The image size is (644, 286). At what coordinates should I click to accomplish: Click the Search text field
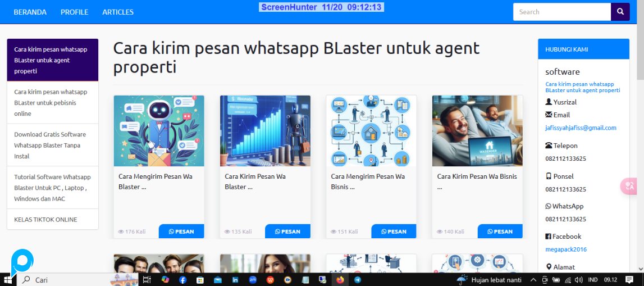pyautogui.click(x=561, y=12)
